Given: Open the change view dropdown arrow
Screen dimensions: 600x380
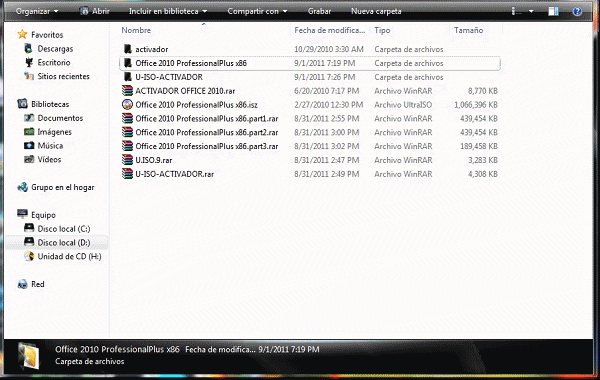Looking at the screenshot, I should 531,11.
